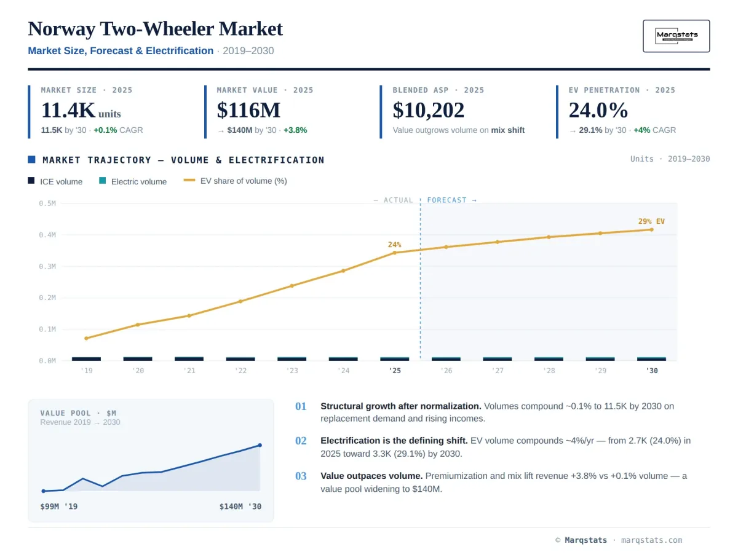Click the EV line point for '19
Screen dimensions: 738x560
(86, 338)
